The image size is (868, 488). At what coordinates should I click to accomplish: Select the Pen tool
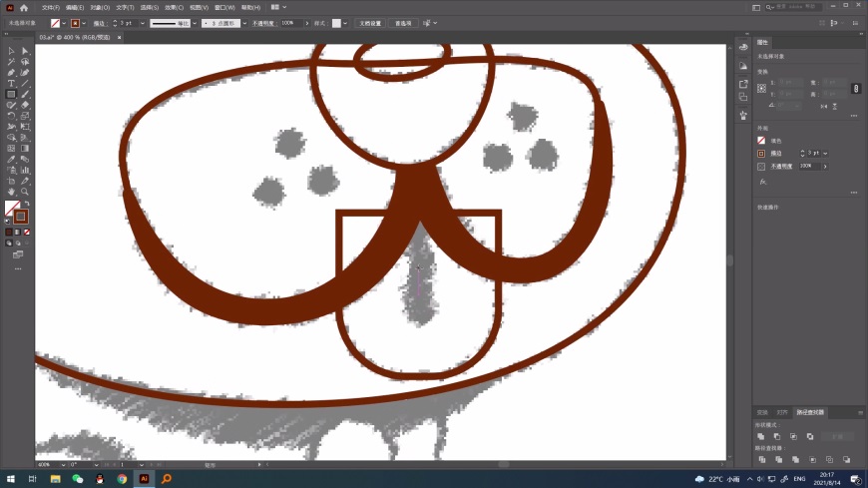coord(11,73)
